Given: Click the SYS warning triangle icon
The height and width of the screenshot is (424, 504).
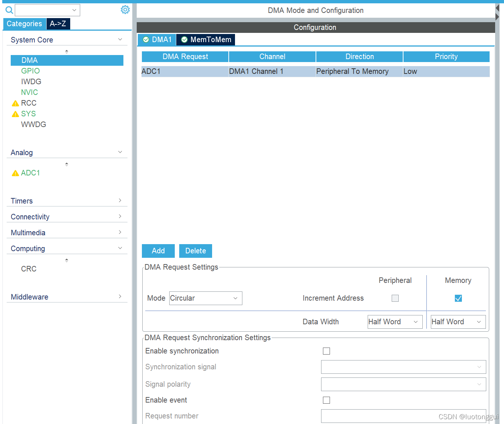Looking at the screenshot, I should tap(15, 114).
